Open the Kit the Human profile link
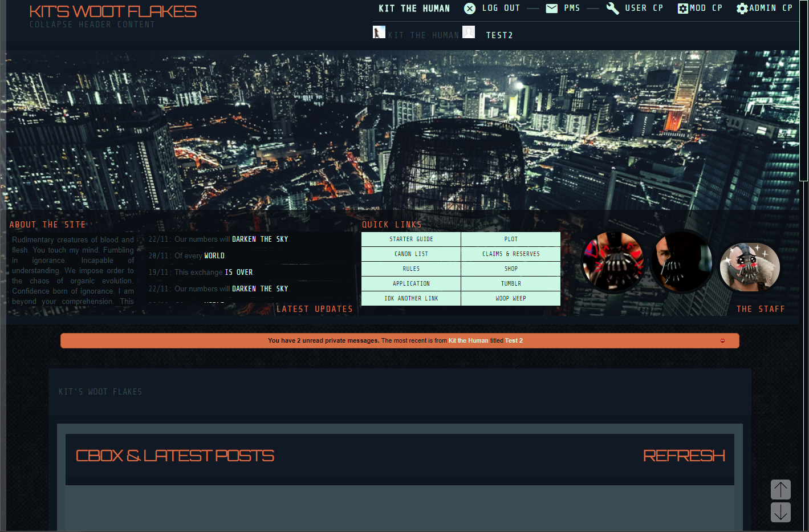The width and height of the screenshot is (809, 532). (x=414, y=9)
